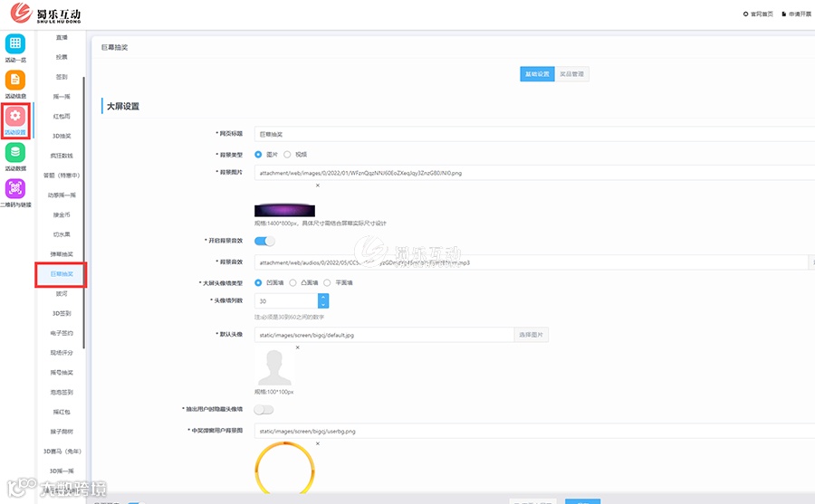
Task: Remove the default avatar image with its X
Action: coord(297,347)
